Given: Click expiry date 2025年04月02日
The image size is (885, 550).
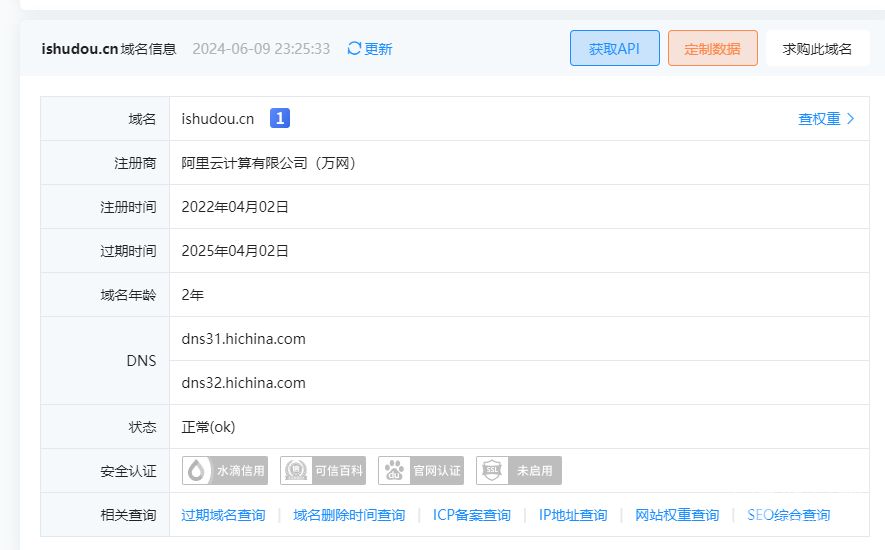Looking at the screenshot, I should [x=235, y=251].
